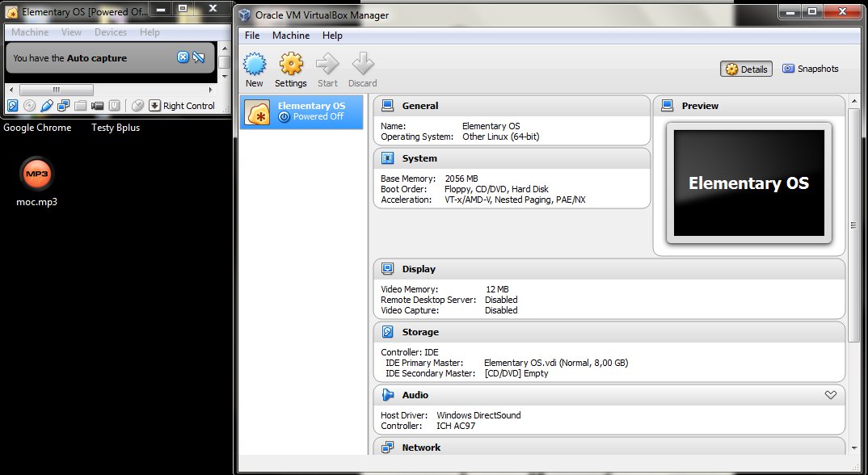Click the USB devices status icon
The height and width of the screenshot is (475, 868).
point(47,106)
